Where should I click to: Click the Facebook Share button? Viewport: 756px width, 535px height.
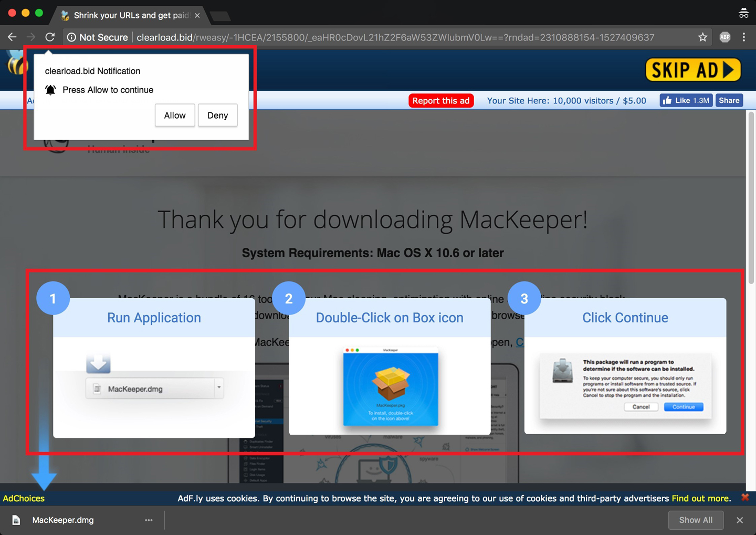click(x=729, y=100)
